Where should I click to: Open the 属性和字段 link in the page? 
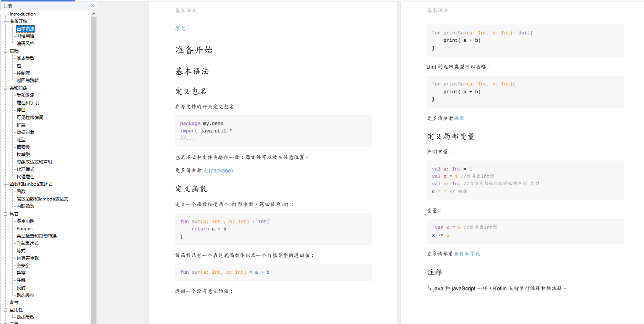467,254
